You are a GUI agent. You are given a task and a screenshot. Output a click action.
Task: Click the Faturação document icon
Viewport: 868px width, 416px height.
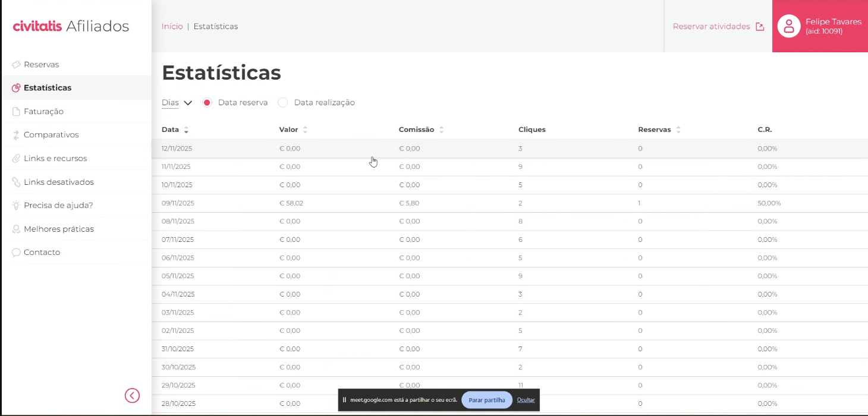coord(16,111)
